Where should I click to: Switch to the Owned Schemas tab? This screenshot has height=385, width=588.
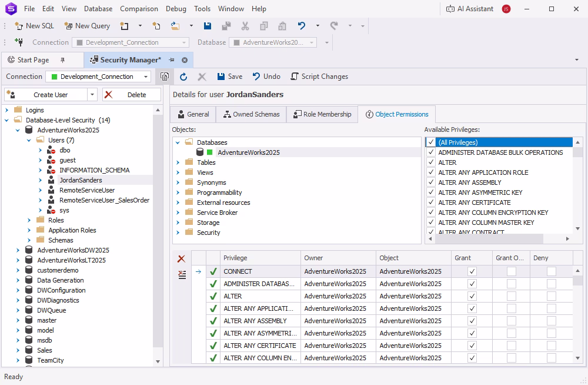251,114
